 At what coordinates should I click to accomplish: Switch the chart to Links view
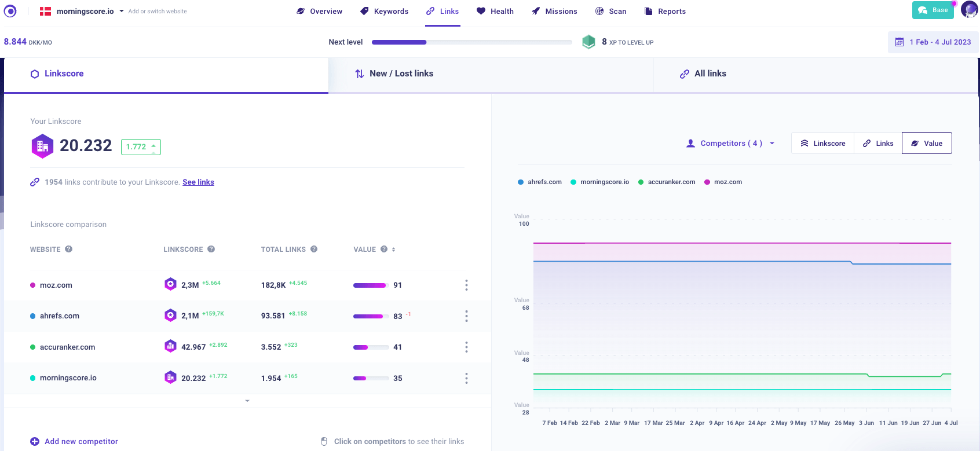878,143
